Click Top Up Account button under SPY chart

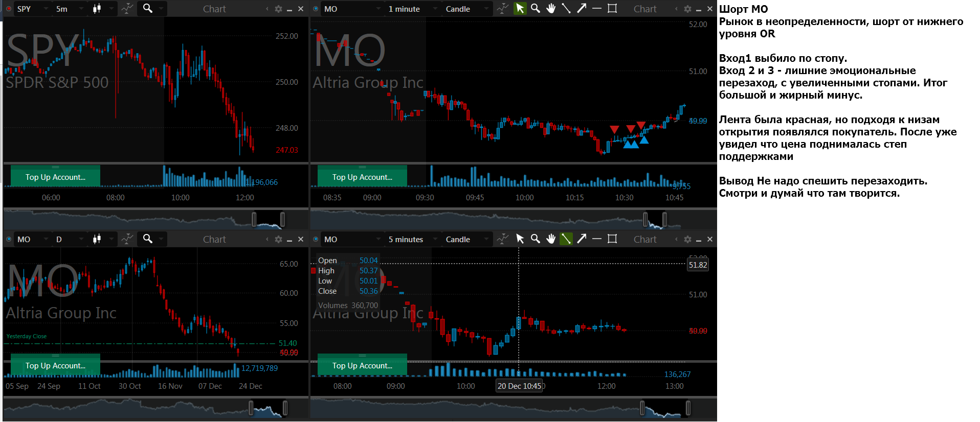pyautogui.click(x=55, y=176)
